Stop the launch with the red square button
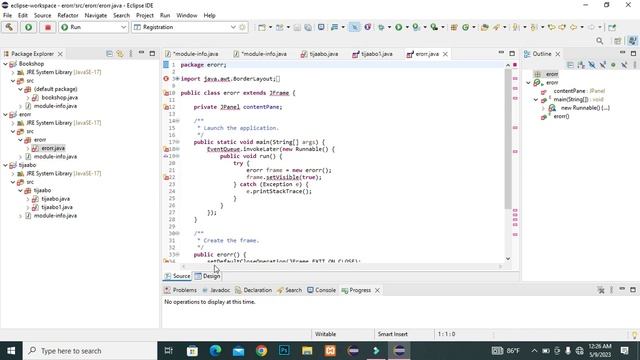Screen dimensions: 640x360 click(48, 27)
